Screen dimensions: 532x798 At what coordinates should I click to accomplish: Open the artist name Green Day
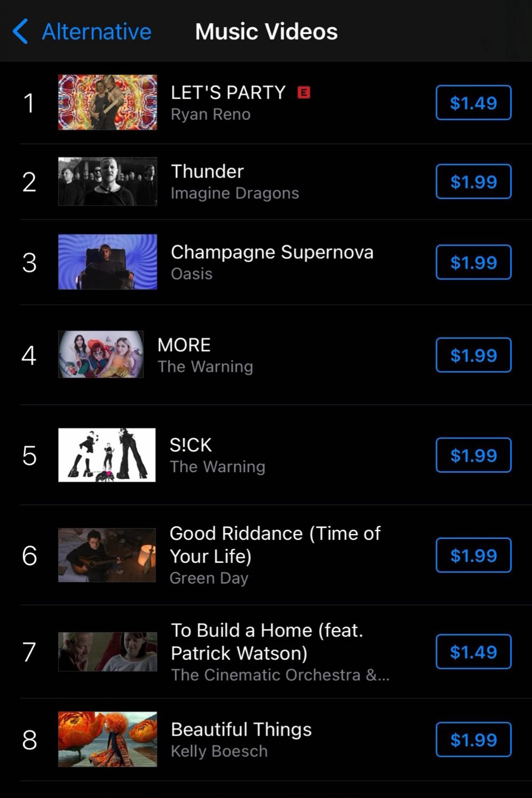[x=209, y=578]
